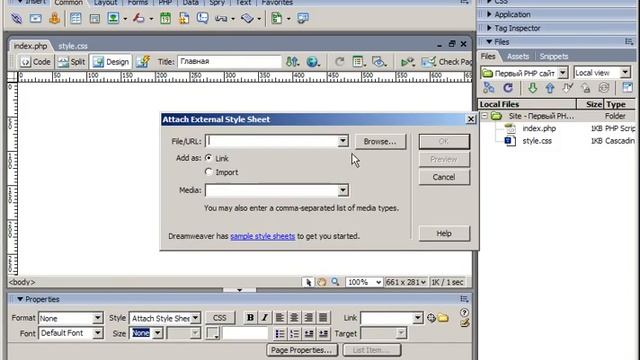This screenshot has width=640, height=360.
Task: Preview in browser globe icon
Action: pos(313,62)
